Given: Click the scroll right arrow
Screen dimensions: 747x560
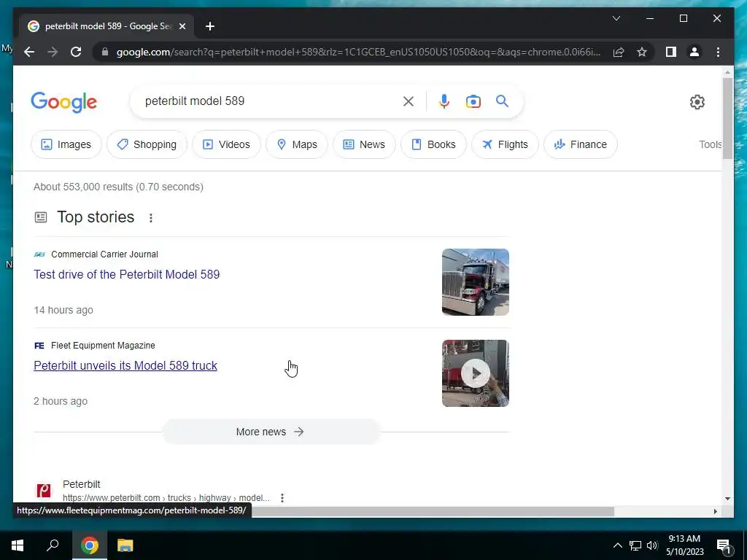Looking at the screenshot, I should (x=715, y=511).
